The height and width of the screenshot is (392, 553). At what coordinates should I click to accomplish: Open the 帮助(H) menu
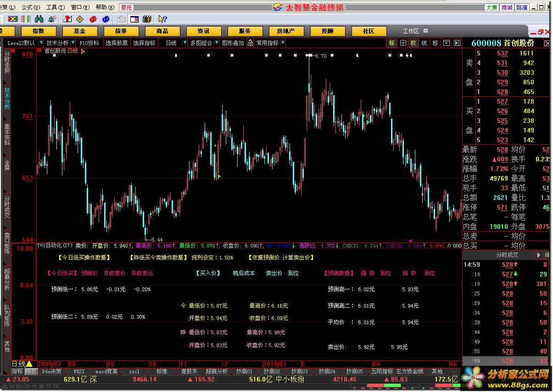(x=105, y=7)
